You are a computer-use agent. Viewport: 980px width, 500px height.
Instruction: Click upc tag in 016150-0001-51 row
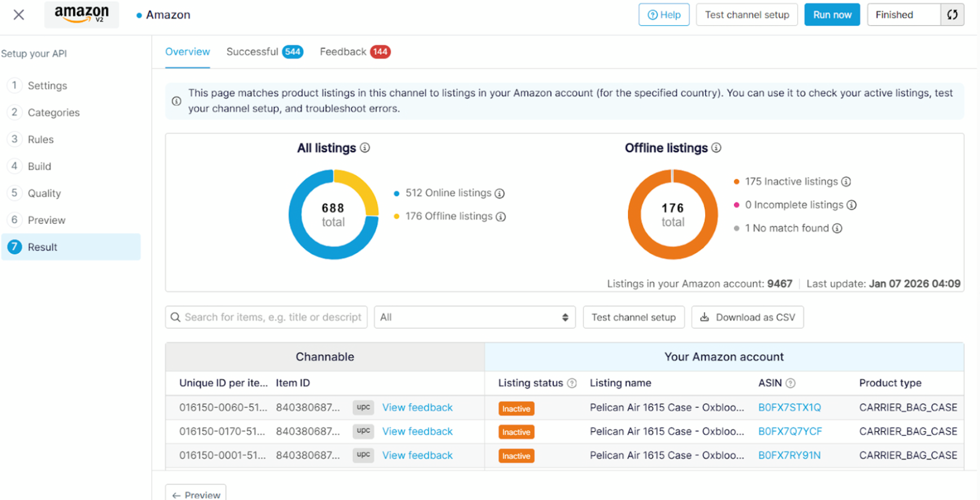[x=363, y=454]
